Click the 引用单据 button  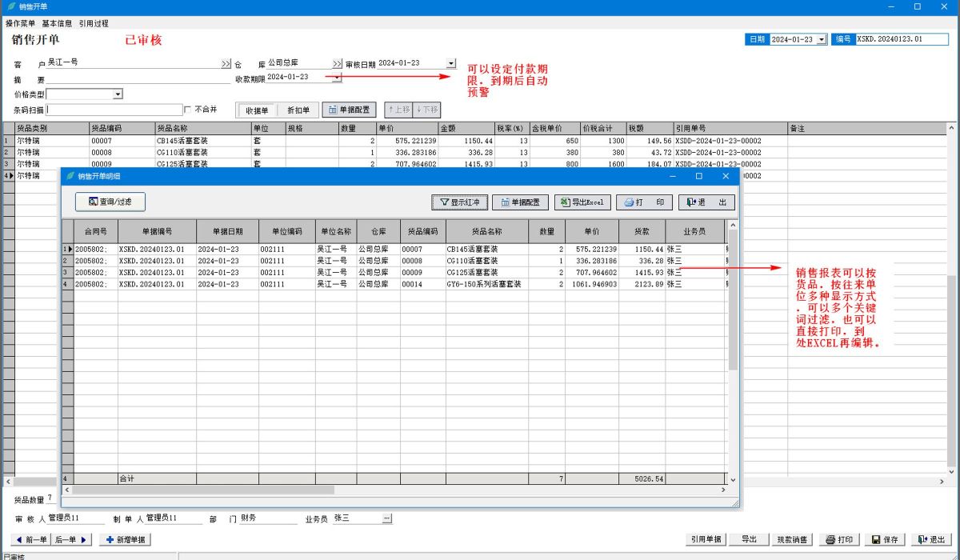[706, 540]
